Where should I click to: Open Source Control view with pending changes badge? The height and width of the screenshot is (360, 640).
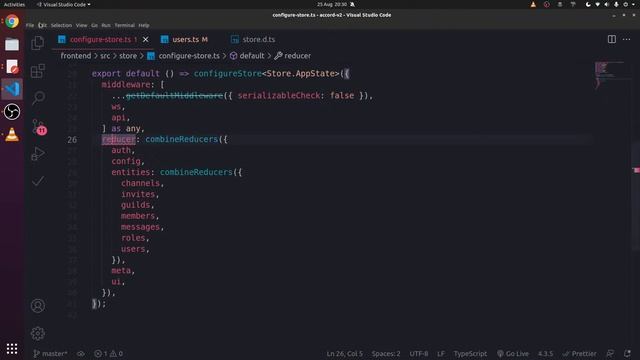39,126
